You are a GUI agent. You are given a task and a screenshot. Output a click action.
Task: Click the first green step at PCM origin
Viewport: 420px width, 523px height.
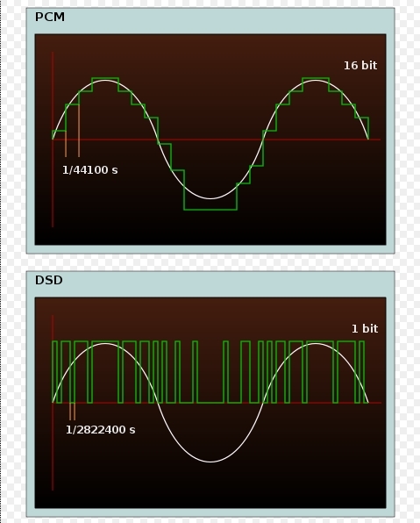tap(59, 131)
